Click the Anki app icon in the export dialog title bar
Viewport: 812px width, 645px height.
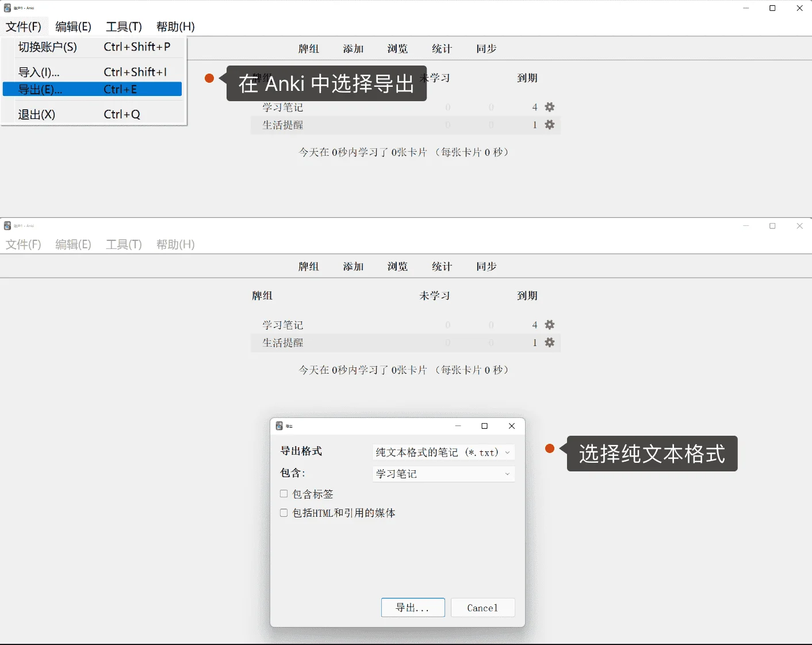279,426
